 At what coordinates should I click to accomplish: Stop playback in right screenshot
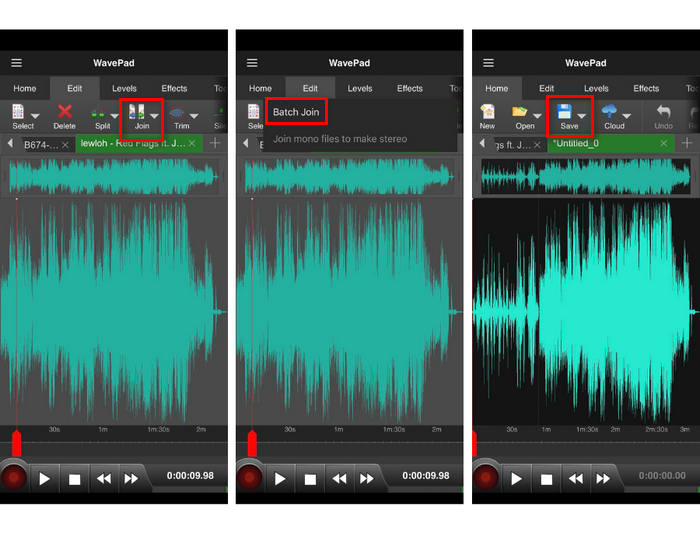[546, 479]
